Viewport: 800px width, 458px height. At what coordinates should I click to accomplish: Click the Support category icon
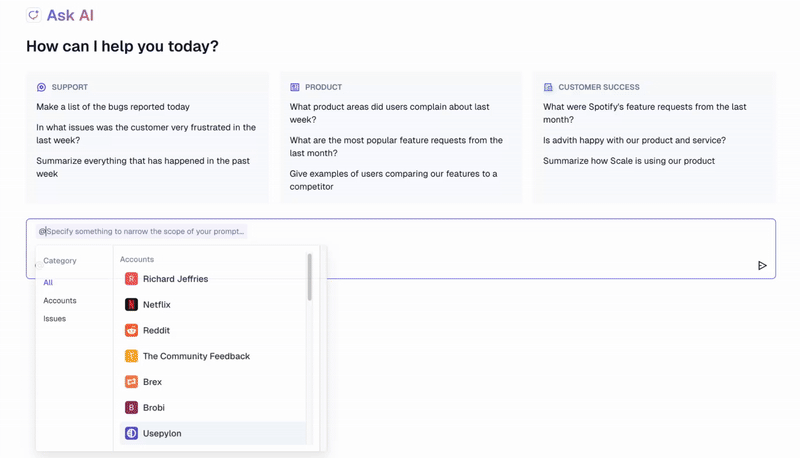click(41, 87)
